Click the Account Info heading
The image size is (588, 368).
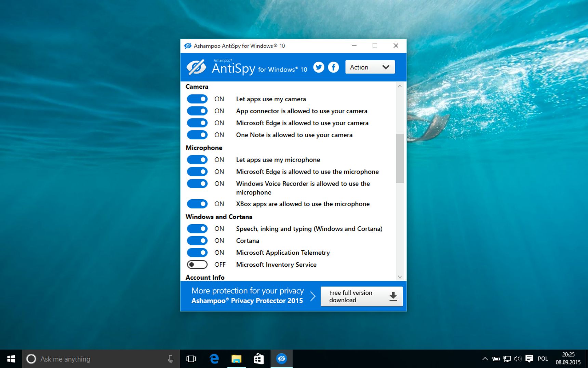click(205, 277)
